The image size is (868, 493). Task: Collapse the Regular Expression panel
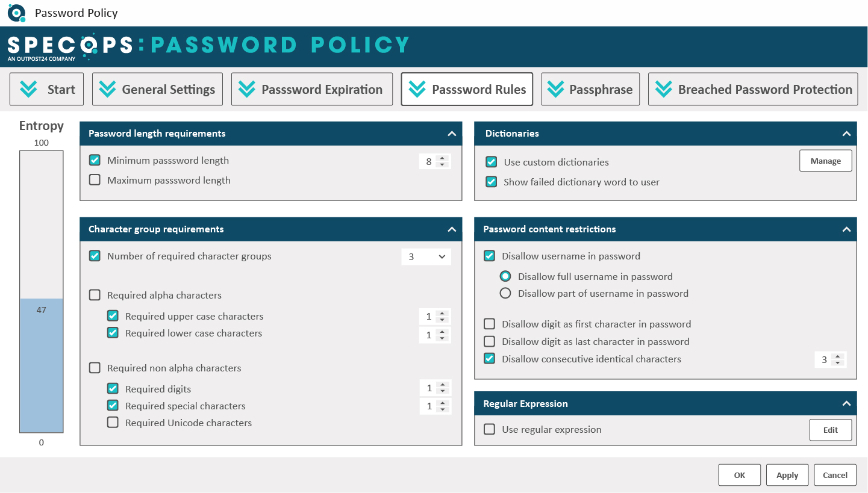[x=846, y=403]
